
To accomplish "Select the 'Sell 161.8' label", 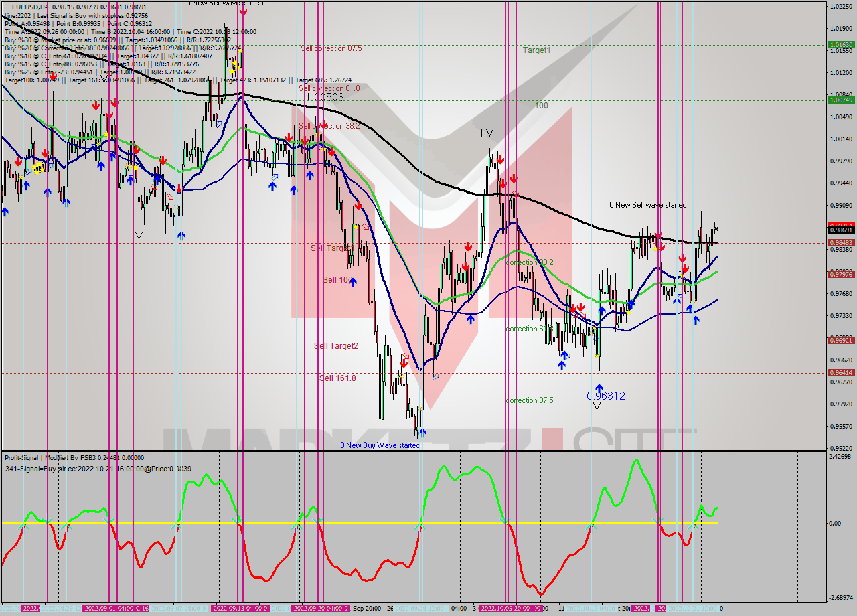I will 337,378.
